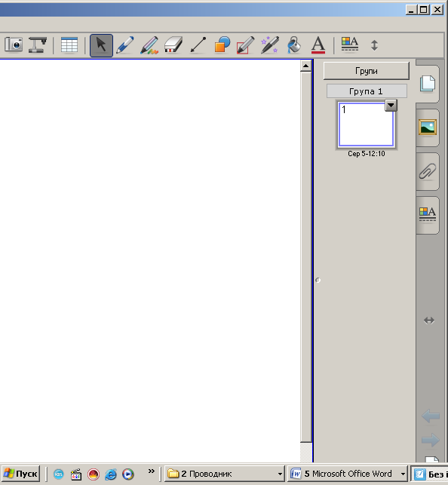
Task: Move toolbar with the vertical arrows icon
Action: pos(374,45)
